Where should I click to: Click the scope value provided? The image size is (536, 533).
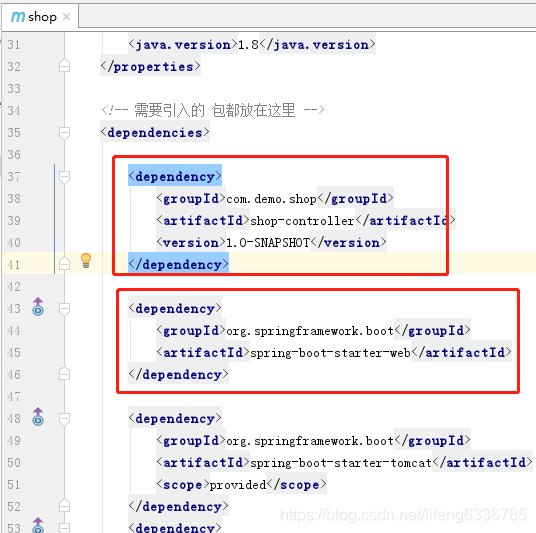coord(238,485)
